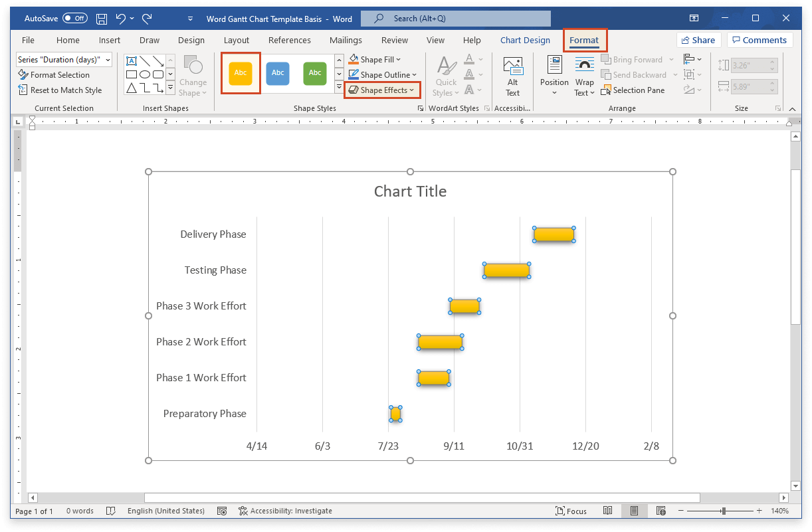Toggle Focus mode in status bar
The width and height of the screenshot is (812, 532).
tap(571, 511)
